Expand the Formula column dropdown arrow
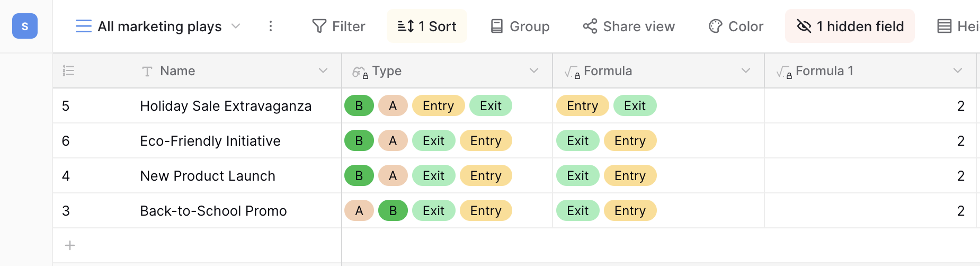Viewport: 980px width, 266px height. (x=746, y=70)
